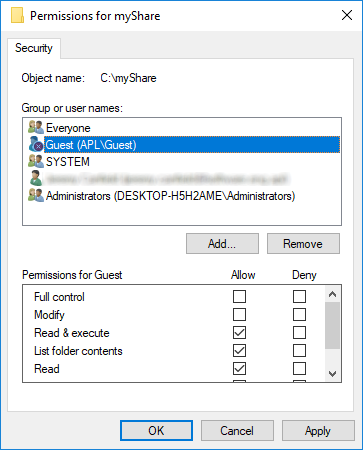Apply the permission changes
This screenshot has width=363, height=450.
pyautogui.click(x=318, y=431)
